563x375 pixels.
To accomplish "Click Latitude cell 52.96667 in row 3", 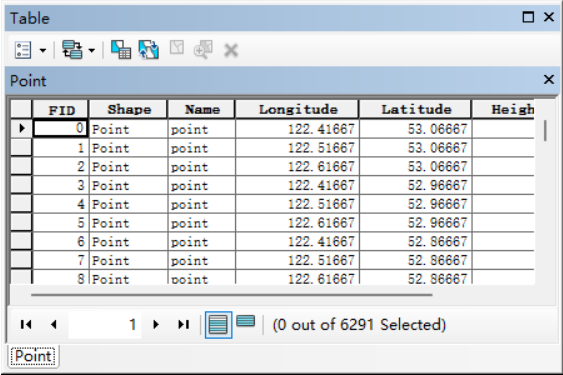I will coord(415,185).
